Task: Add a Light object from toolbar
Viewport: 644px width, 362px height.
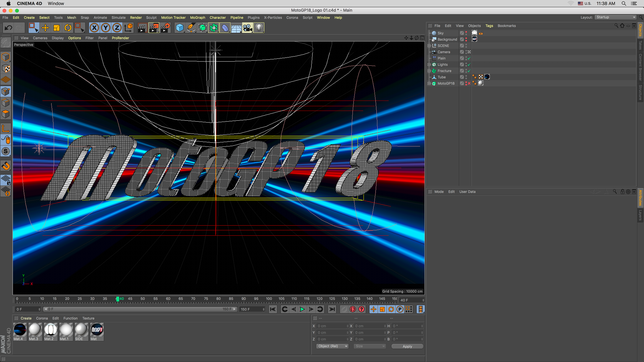Action: coord(259,28)
